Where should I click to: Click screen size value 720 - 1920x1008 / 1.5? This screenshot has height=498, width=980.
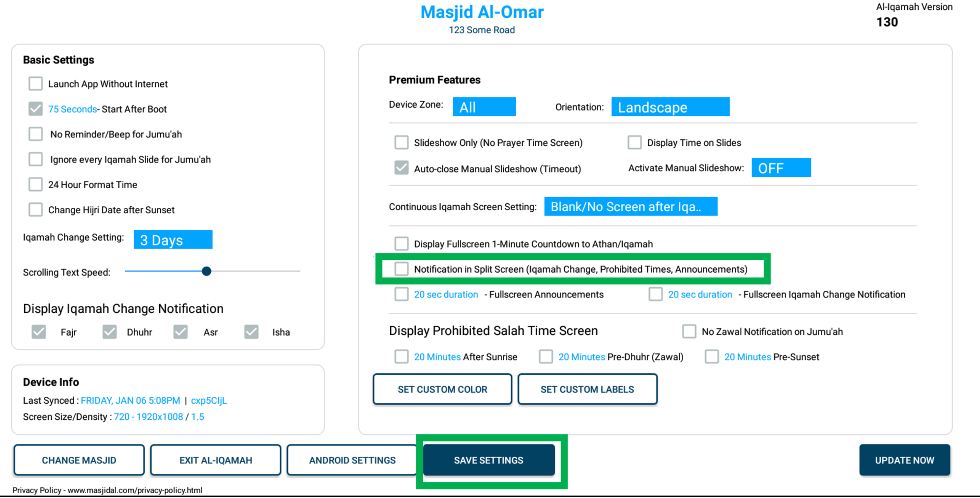[x=159, y=416]
